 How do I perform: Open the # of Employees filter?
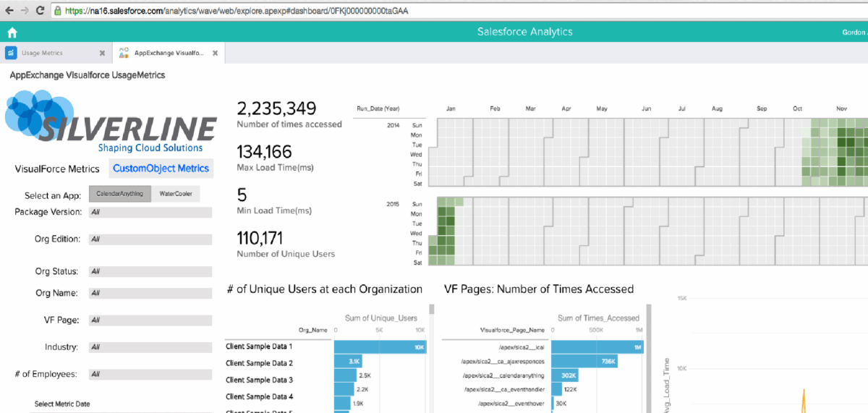coord(150,375)
